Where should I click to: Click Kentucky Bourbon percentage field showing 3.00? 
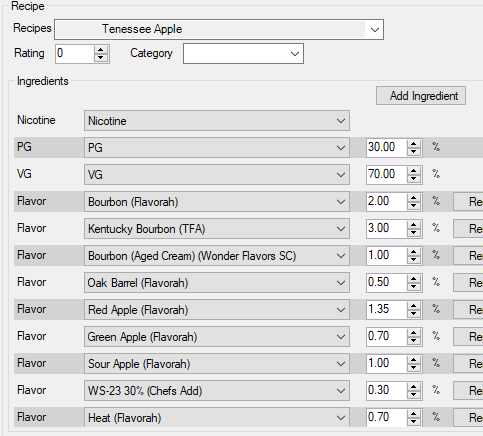[387, 228]
